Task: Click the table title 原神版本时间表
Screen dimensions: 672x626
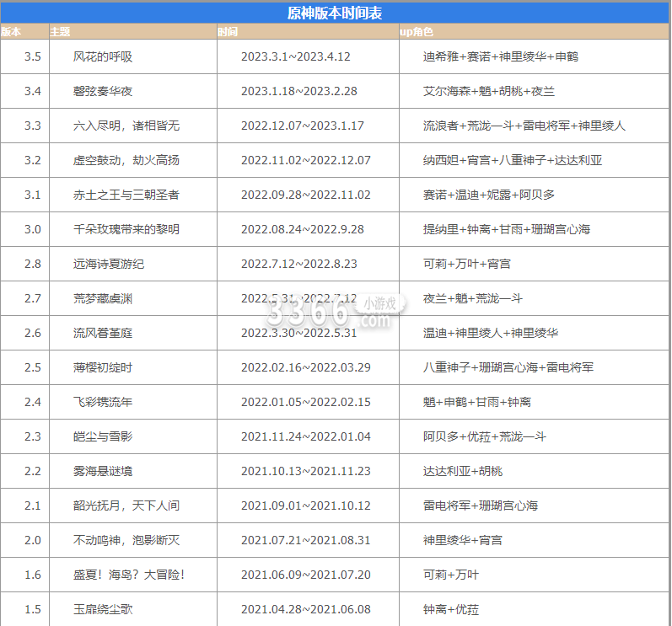Action: pos(334,13)
